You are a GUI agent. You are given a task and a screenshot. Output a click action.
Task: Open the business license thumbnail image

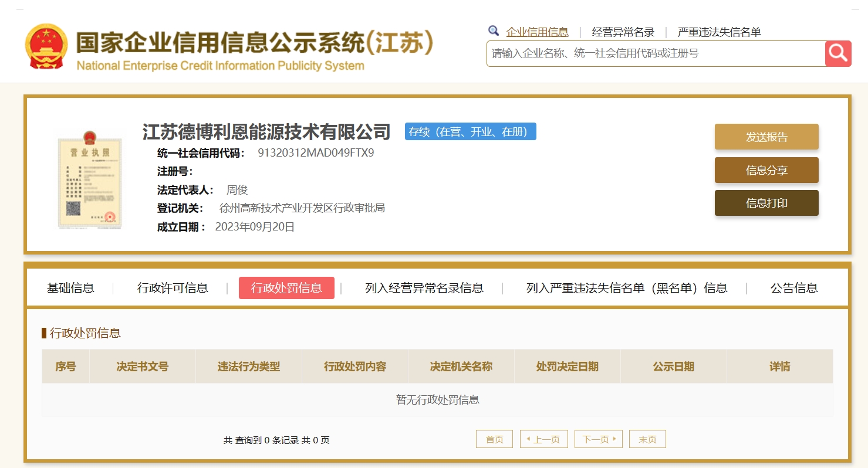pyautogui.click(x=90, y=179)
